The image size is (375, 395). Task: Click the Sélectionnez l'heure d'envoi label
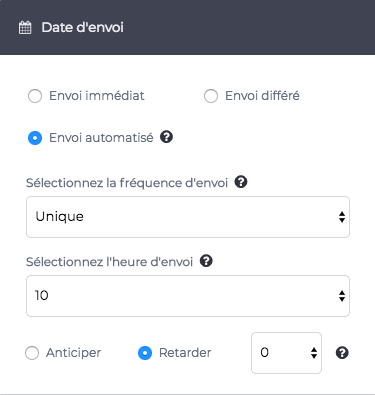[110, 262]
